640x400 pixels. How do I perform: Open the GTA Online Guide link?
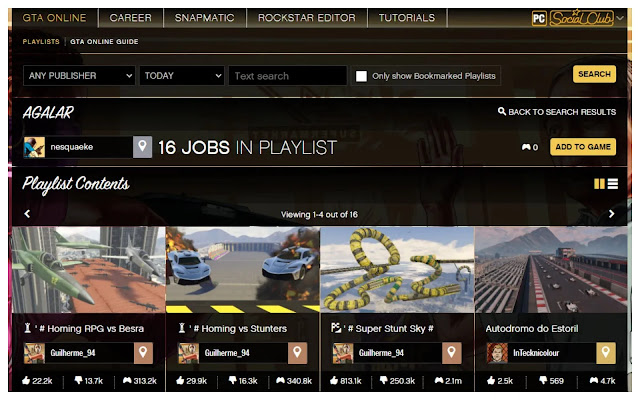[104, 42]
